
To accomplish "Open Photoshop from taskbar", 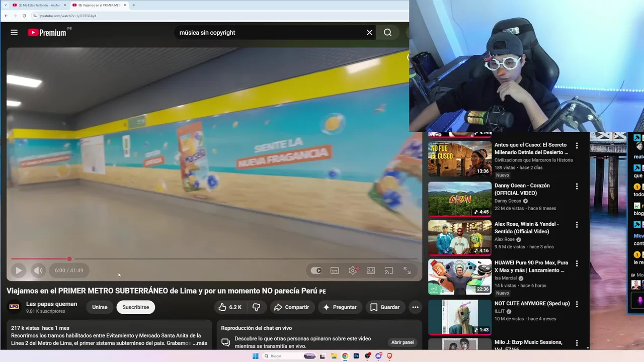I will pos(356,356).
